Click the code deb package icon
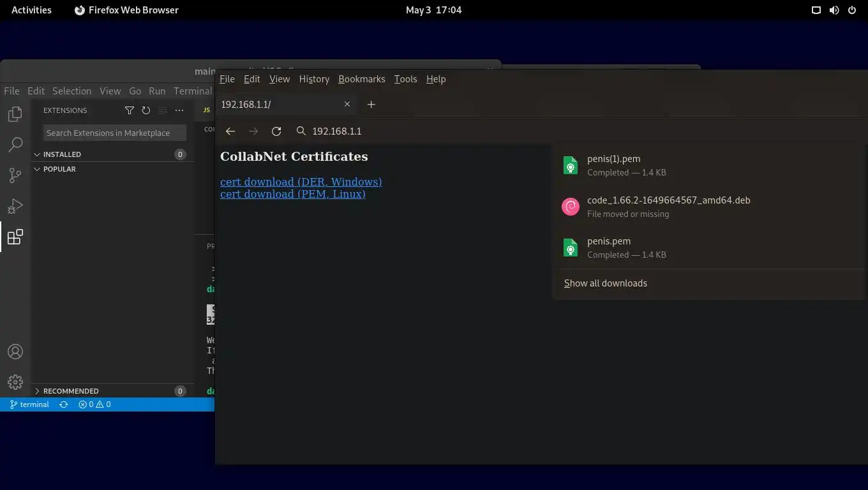This screenshot has height=490, width=868. click(570, 207)
